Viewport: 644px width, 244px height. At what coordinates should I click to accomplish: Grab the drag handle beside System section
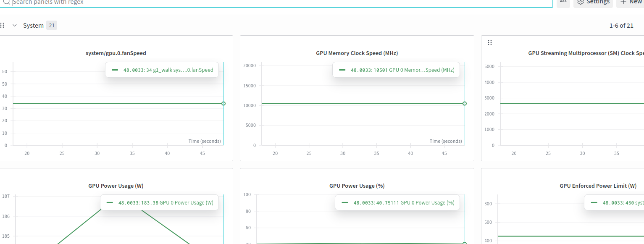pos(2,25)
